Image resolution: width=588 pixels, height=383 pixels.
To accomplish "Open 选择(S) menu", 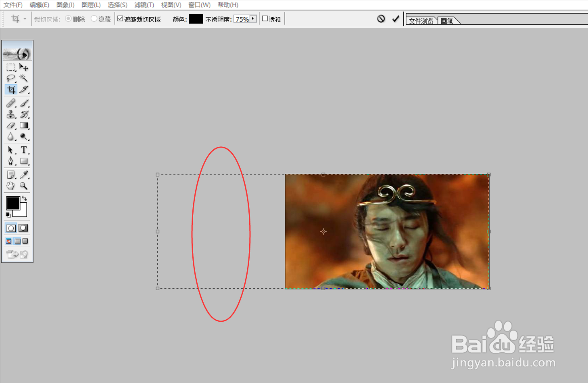I will click(x=117, y=5).
